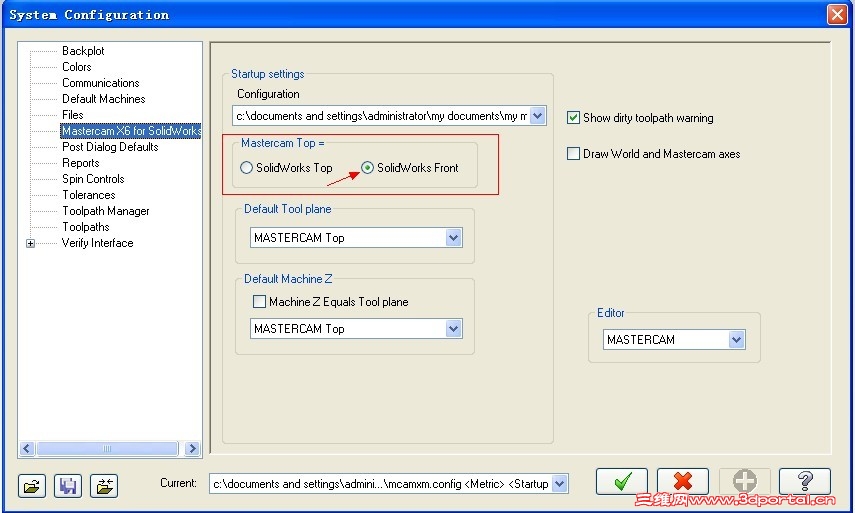Click the horizontal scrollbar thumb in tree
This screenshot has width=855, height=513.
point(107,449)
